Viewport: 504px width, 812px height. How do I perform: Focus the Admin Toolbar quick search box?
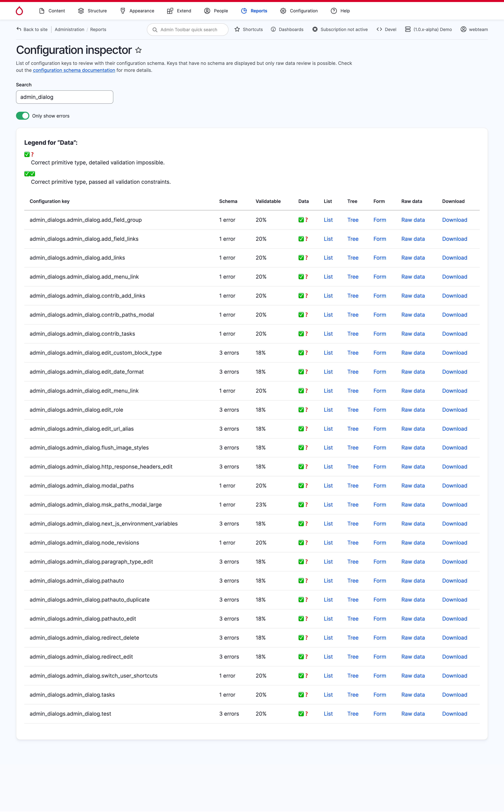188,30
